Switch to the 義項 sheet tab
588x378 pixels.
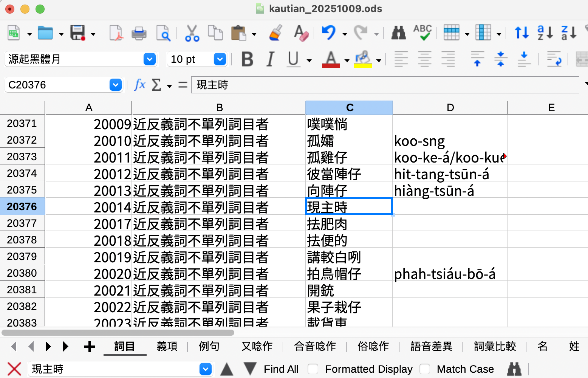coord(167,346)
